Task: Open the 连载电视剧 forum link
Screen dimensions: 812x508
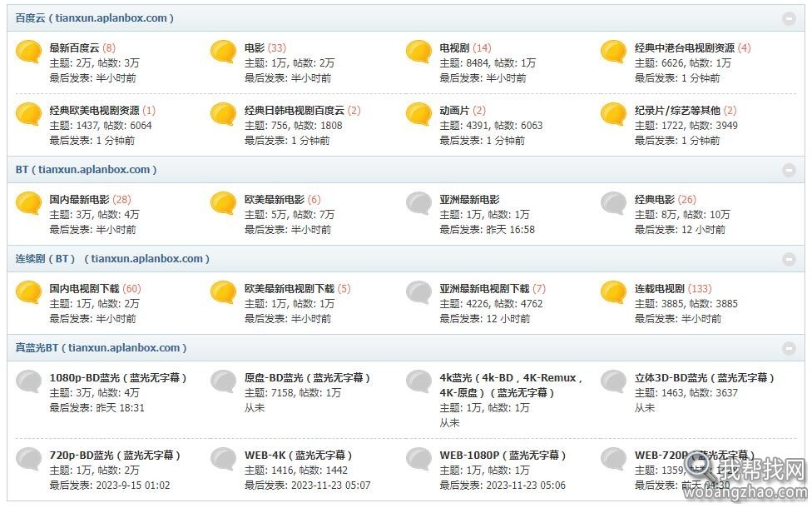Action: pyautogui.click(x=660, y=289)
